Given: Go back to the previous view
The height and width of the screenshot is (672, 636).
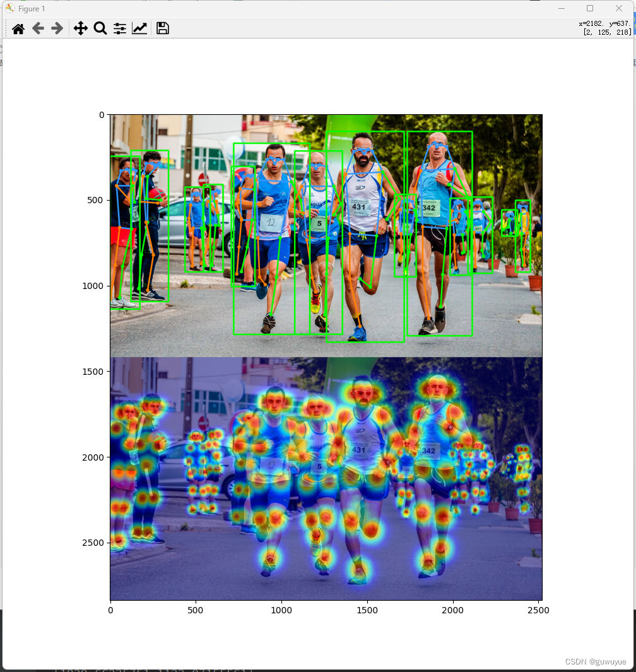Looking at the screenshot, I should (38, 29).
